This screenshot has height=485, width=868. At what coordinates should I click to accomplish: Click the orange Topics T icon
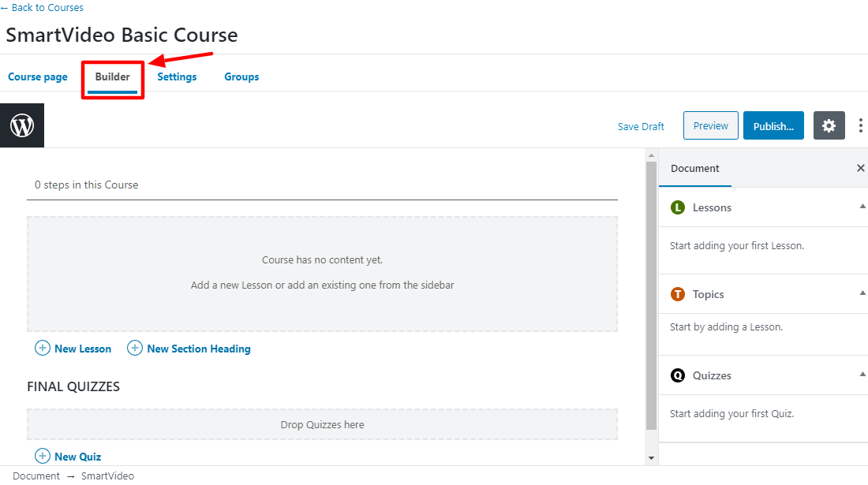tap(678, 294)
